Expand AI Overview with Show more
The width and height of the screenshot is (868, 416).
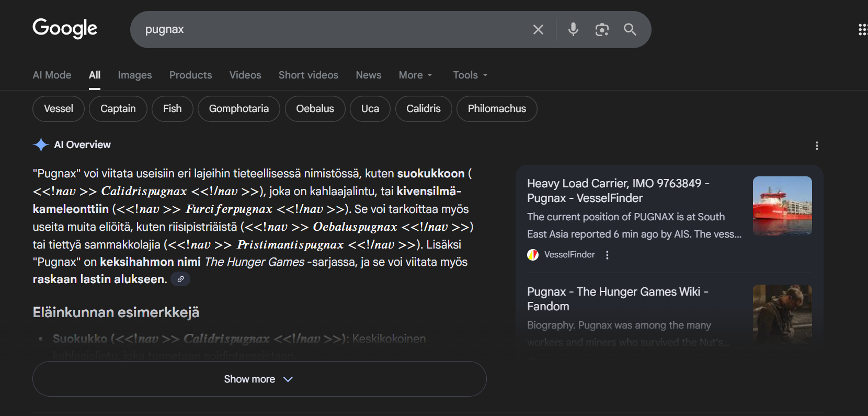point(259,379)
